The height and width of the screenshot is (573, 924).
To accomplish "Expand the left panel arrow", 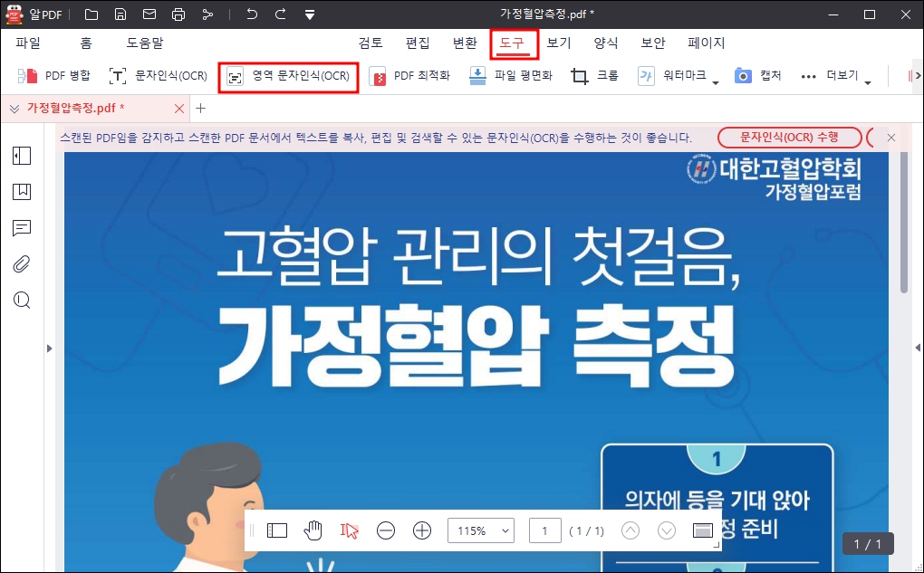I will (50, 349).
